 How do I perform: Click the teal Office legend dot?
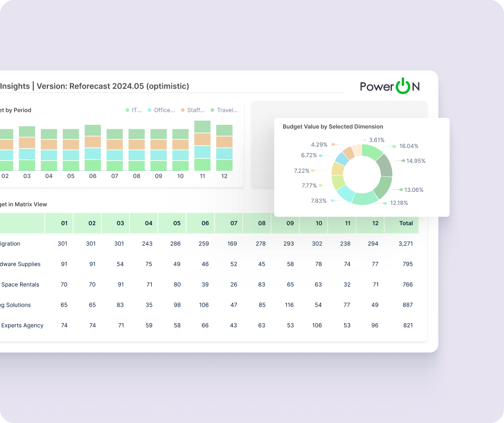click(150, 110)
